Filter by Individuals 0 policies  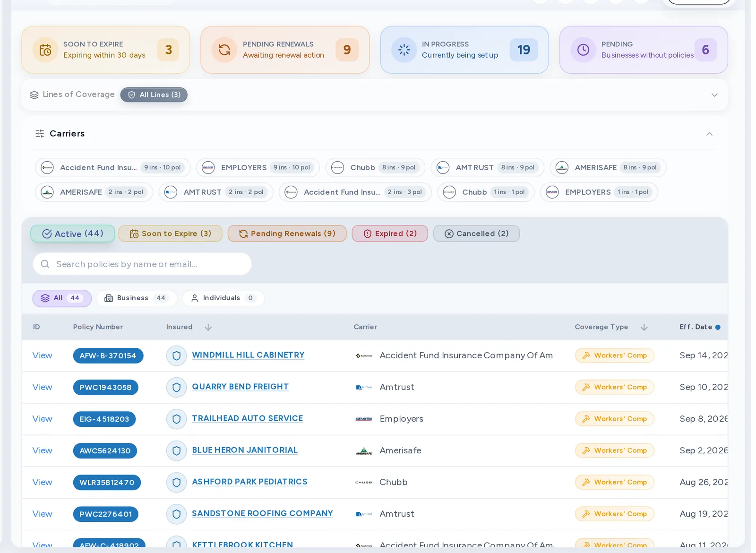(223, 298)
